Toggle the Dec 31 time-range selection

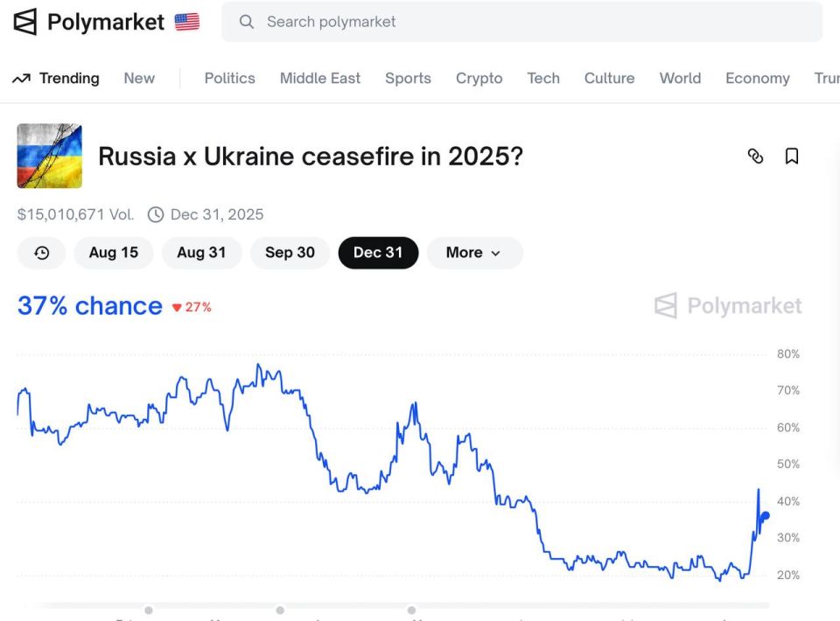coord(378,253)
